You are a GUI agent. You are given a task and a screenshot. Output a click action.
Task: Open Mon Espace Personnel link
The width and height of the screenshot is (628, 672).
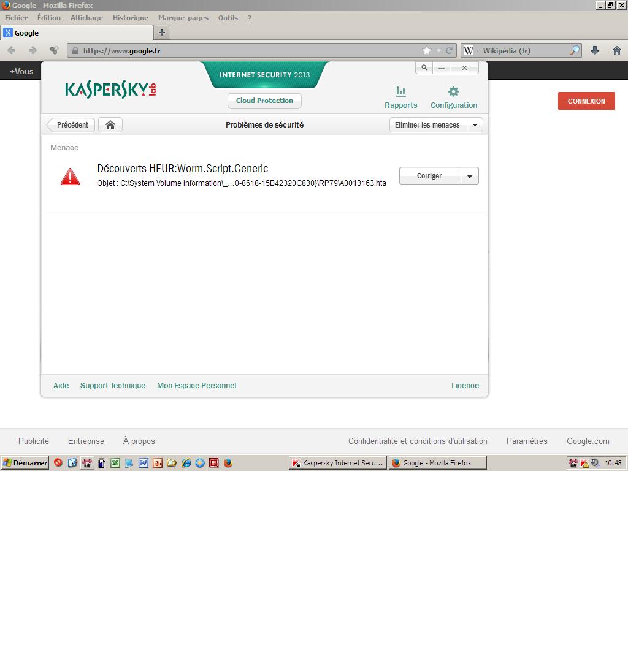coord(196,385)
